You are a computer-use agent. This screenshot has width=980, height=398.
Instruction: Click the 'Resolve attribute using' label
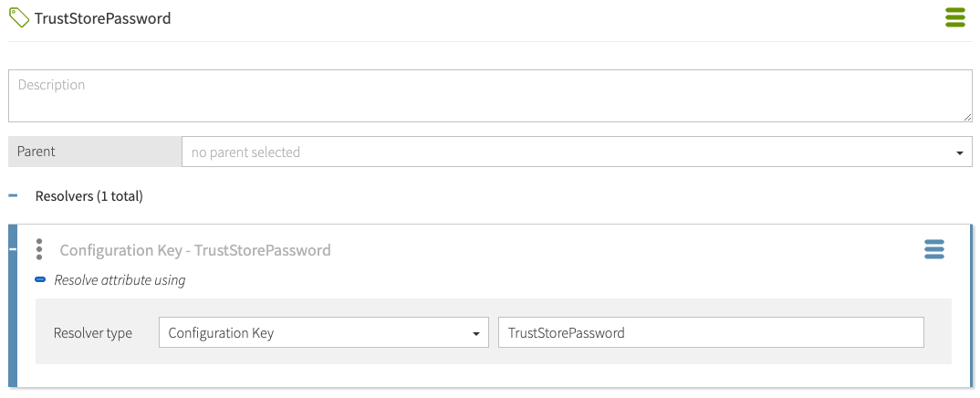click(x=120, y=280)
